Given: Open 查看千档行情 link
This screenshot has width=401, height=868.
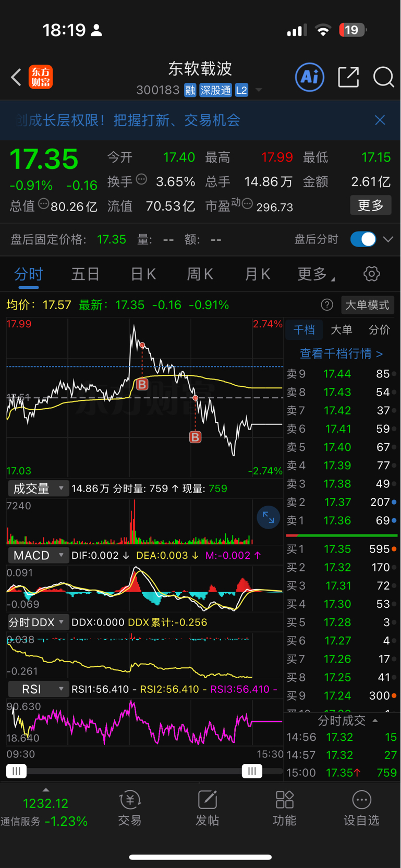Looking at the screenshot, I should pos(341,353).
